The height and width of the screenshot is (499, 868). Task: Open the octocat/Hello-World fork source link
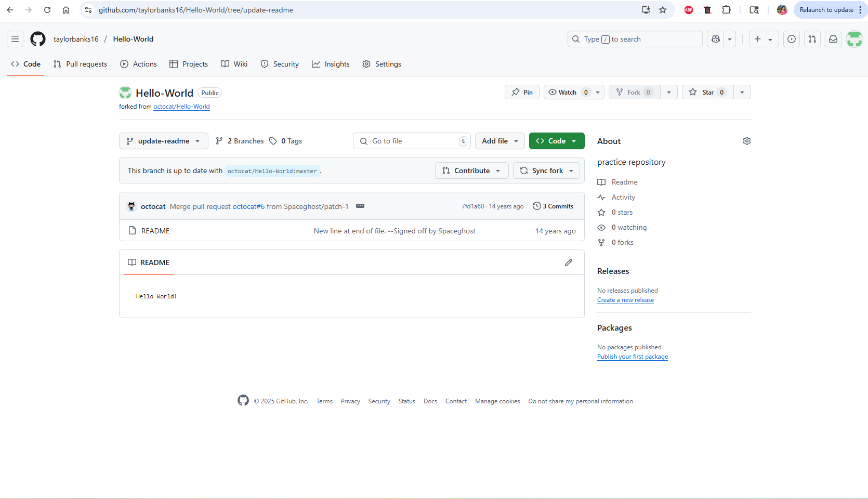[x=181, y=107]
